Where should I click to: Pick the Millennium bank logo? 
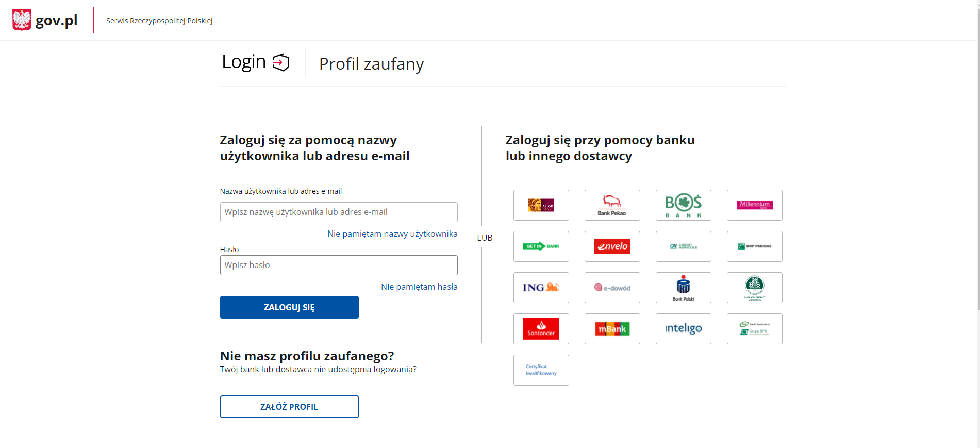click(754, 205)
